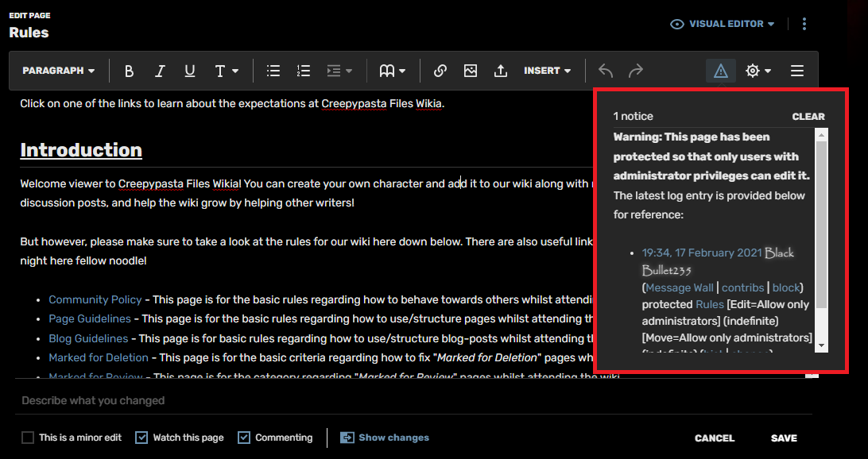Click notice panel scrollbar down arrow
The image size is (868, 459).
pyautogui.click(x=822, y=345)
